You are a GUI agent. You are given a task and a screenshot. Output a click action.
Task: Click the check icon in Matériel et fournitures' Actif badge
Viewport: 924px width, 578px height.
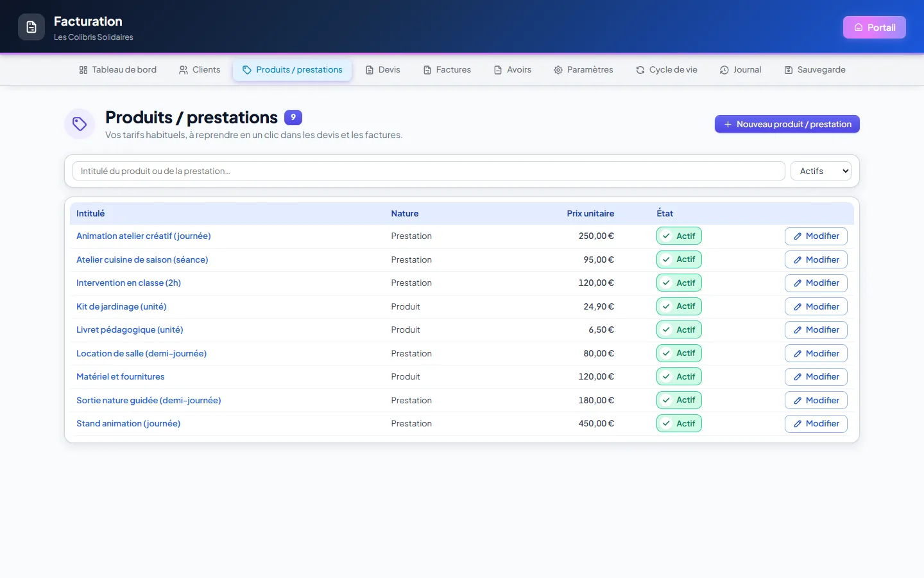(667, 377)
